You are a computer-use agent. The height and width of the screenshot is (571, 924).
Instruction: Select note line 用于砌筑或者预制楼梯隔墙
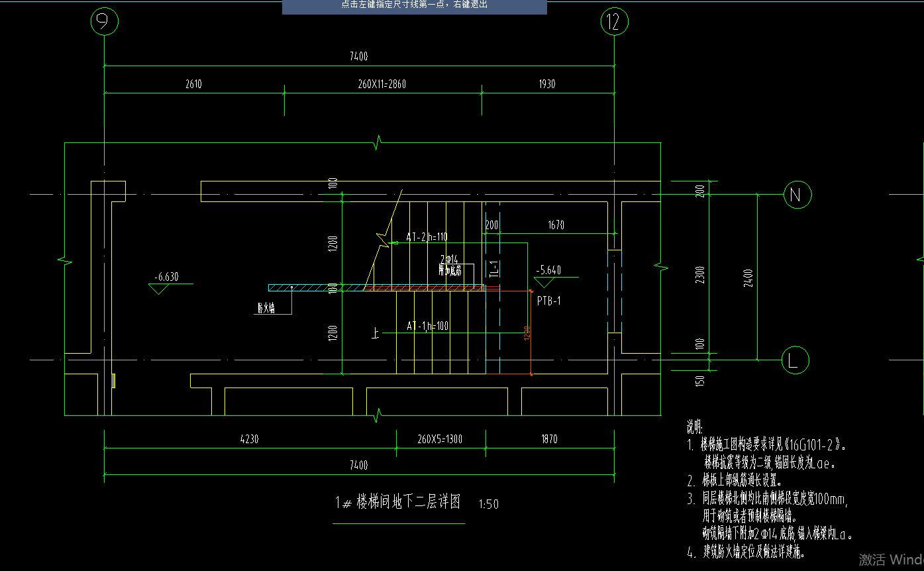click(750, 515)
